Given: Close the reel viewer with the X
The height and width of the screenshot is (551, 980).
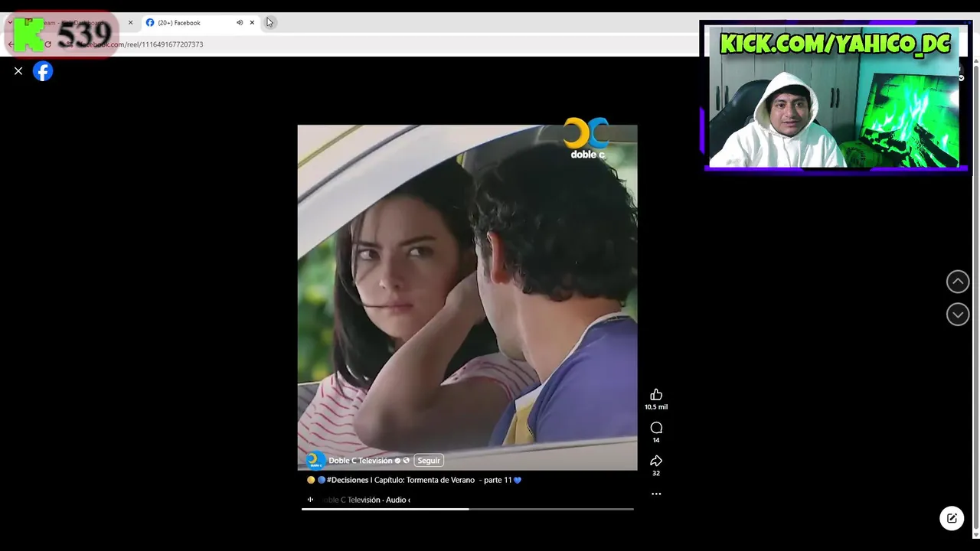Looking at the screenshot, I should click(x=18, y=71).
